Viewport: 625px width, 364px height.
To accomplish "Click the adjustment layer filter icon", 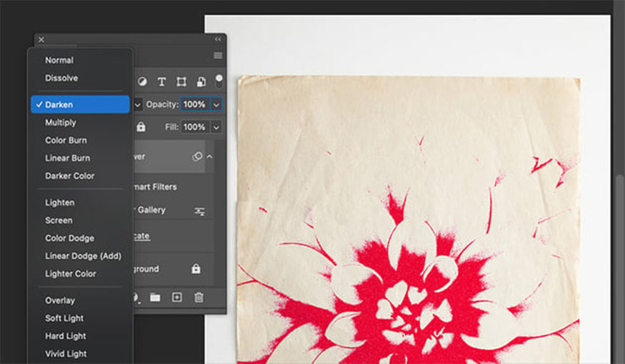I will point(142,82).
